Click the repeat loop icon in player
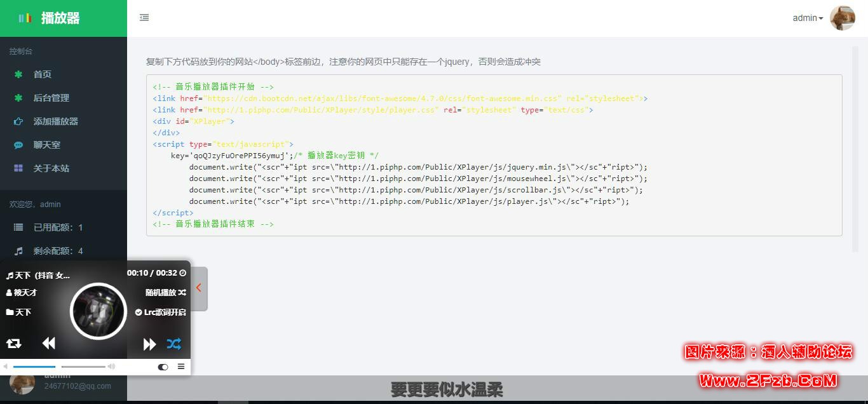Image resolution: width=868 pixels, height=404 pixels. (x=14, y=344)
